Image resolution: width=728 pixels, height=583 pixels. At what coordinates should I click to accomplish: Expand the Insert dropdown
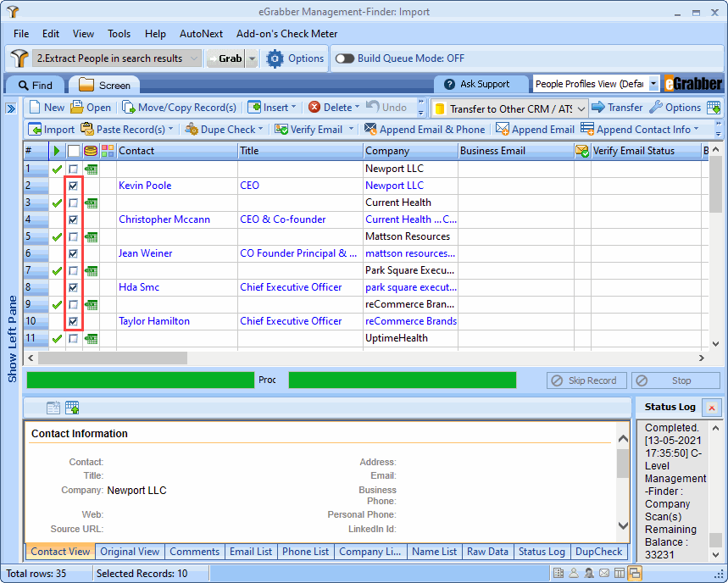pos(293,108)
